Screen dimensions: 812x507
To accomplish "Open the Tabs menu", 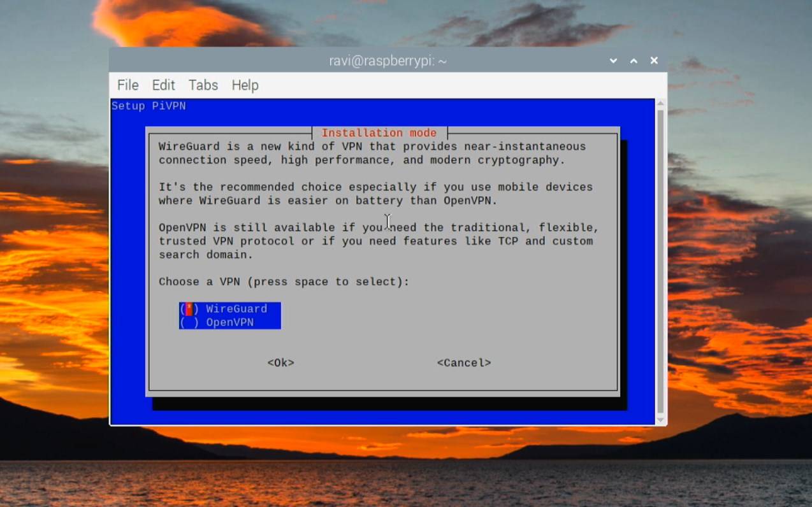I will [x=203, y=85].
